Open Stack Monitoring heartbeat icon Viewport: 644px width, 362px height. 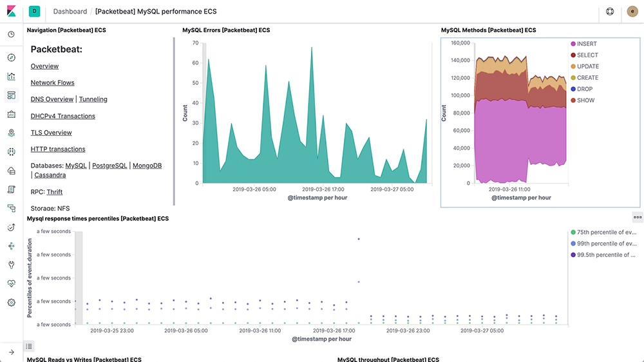[x=11, y=283]
